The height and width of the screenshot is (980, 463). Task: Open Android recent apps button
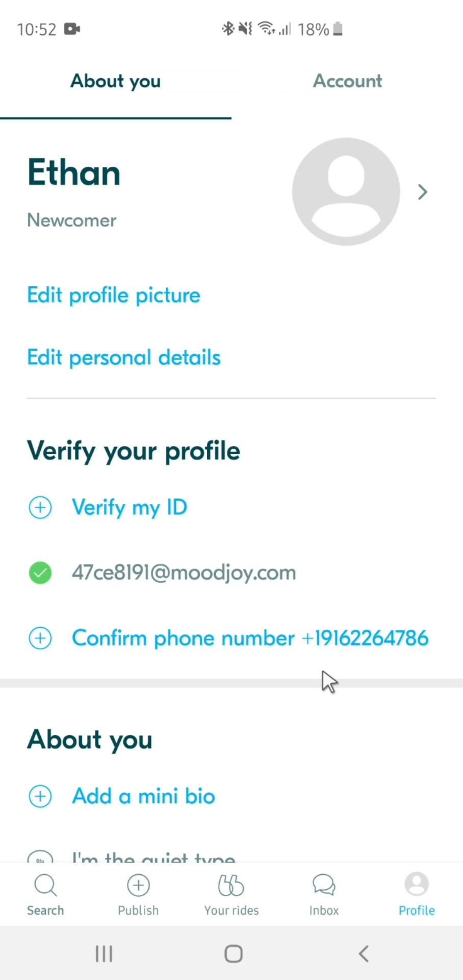(x=104, y=953)
